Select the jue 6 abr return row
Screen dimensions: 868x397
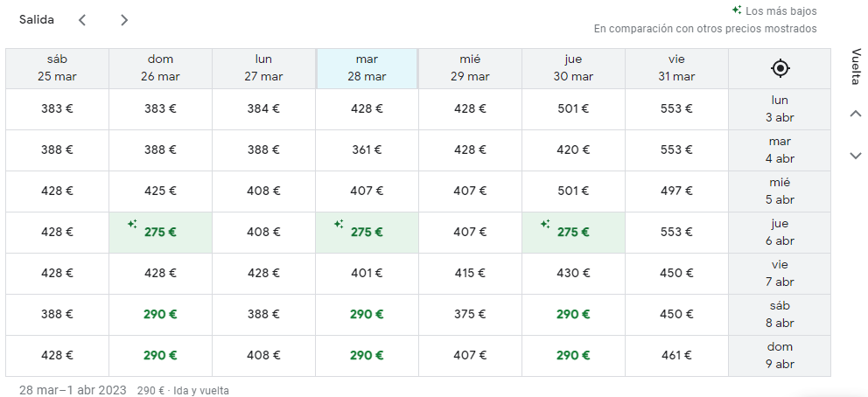779,233
